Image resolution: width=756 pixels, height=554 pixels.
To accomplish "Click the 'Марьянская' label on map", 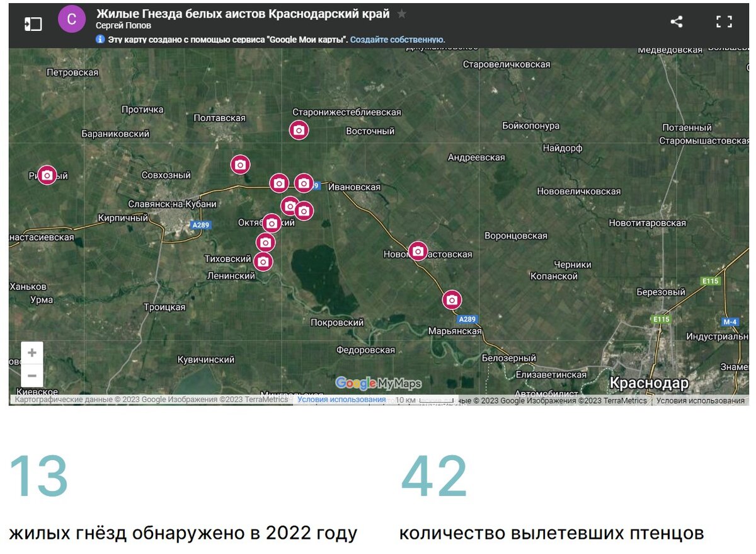I will (455, 331).
